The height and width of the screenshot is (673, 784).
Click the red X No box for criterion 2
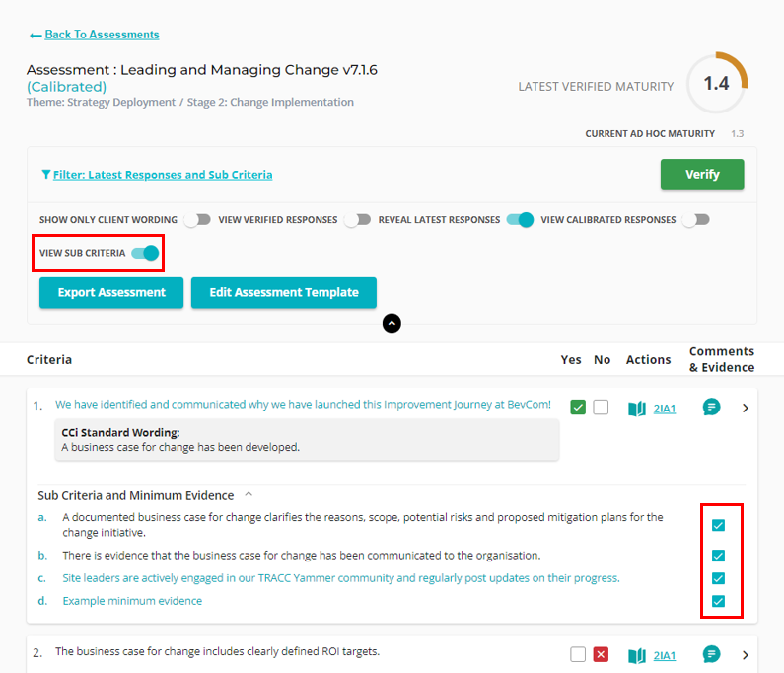tap(602, 655)
